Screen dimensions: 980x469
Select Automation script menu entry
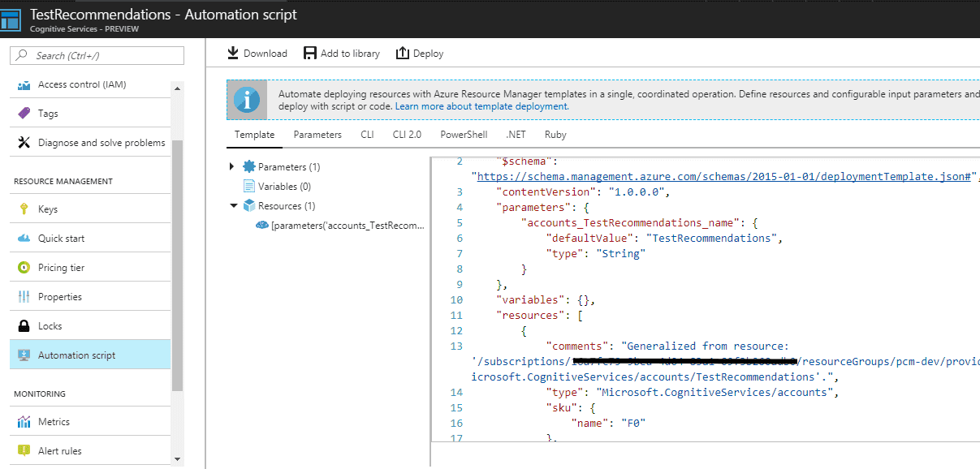click(90, 355)
